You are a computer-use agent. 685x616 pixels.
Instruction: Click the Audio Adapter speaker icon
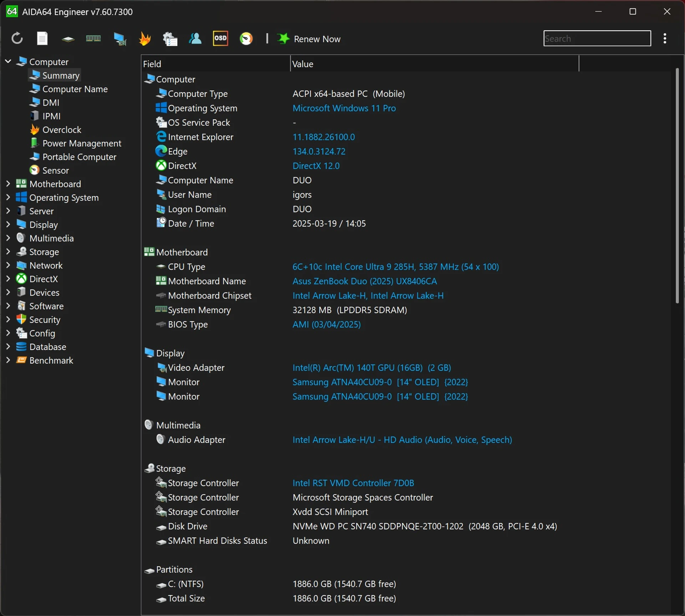click(x=161, y=439)
